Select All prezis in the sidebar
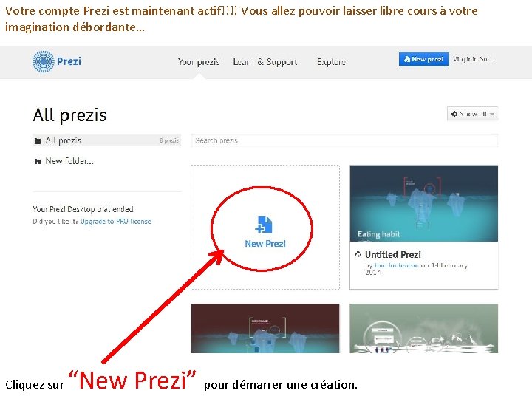This screenshot has height=399, width=532. [106, 140]
